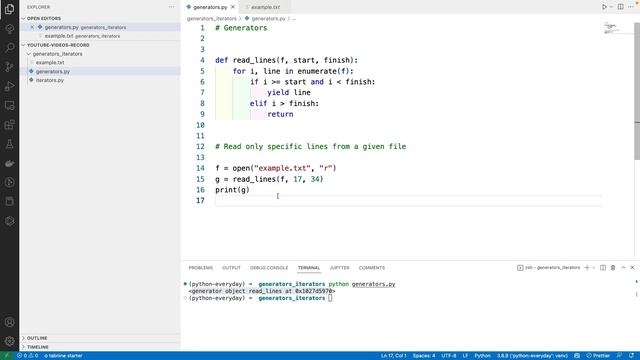Screen dimensions: 640x360
Task: Maximize the panel with up chevron
Action: coord(623,268)
